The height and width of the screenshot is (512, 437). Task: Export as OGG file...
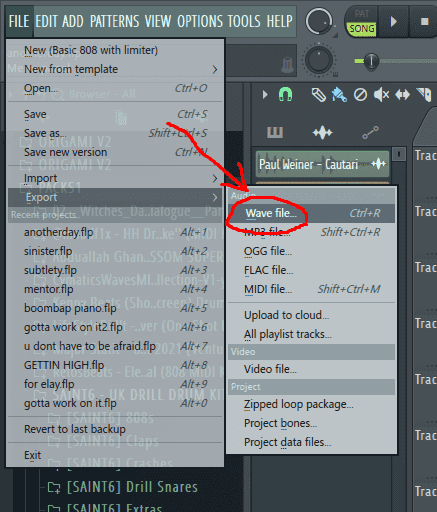tap(312, 251)
